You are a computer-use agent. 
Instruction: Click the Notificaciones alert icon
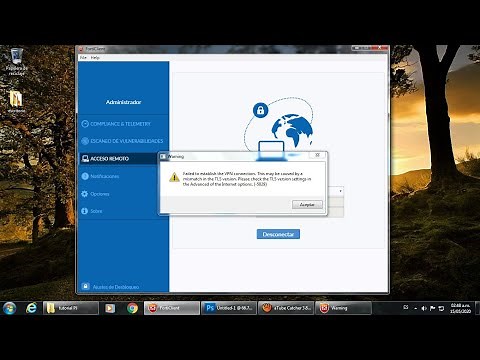pyautogui.click(x=85, y=176)
